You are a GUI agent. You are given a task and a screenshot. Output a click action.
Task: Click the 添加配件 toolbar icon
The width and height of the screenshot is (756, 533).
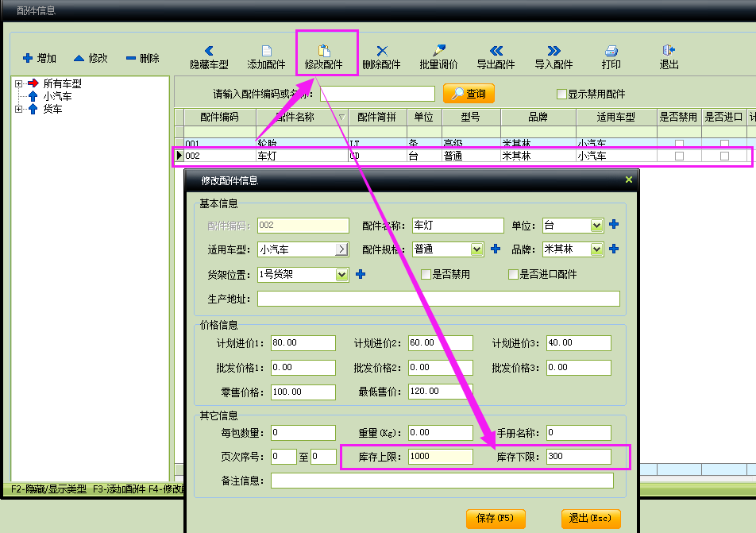point(266,51)
